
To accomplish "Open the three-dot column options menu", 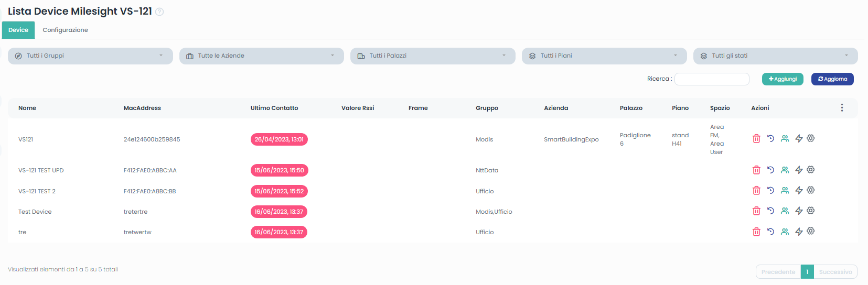I will [x=842, y=108].
